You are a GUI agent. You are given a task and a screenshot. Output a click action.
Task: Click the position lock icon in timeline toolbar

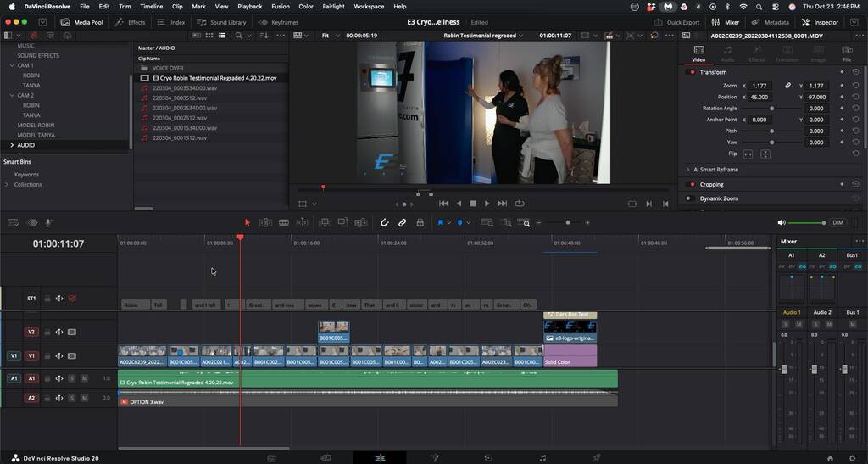tap(420, 222)
